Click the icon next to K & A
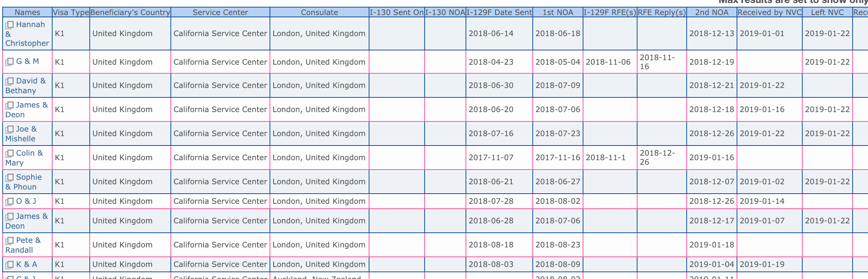 [x=9, y=265]
